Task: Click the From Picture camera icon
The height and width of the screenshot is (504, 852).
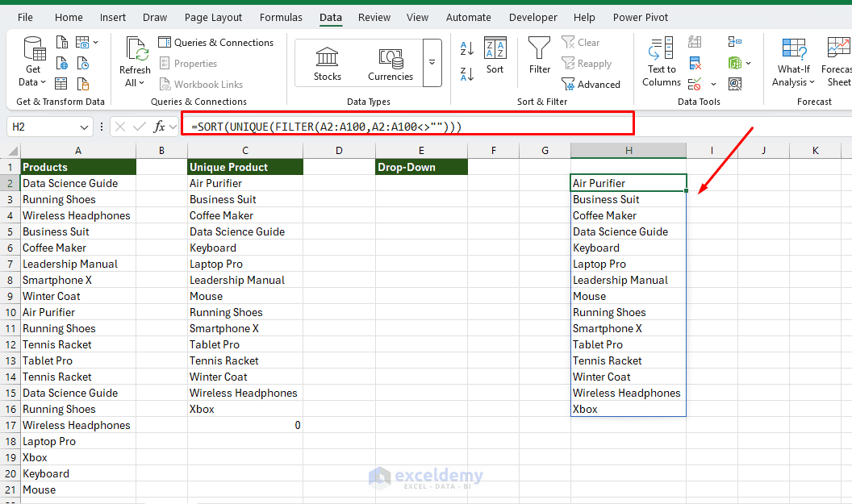Action: click(82, 43)
